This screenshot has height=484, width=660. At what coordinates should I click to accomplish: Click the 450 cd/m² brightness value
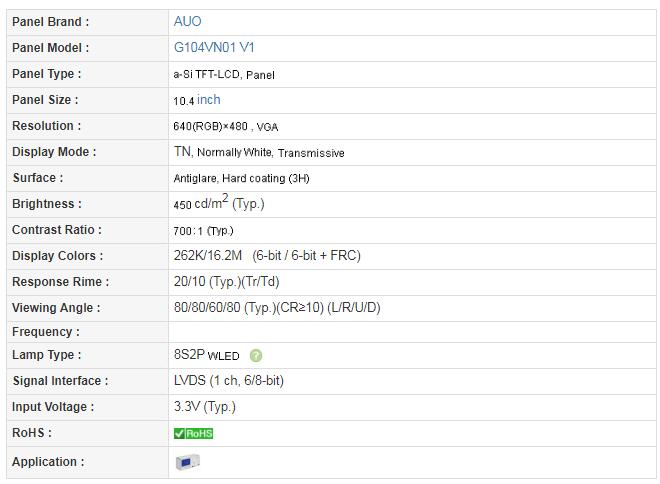[x=219, y=202]
